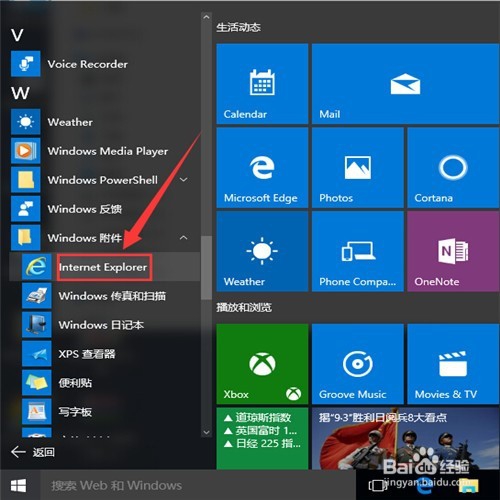Open the Internet Explorer icon

pyautogui.click(x=37, y=267)
